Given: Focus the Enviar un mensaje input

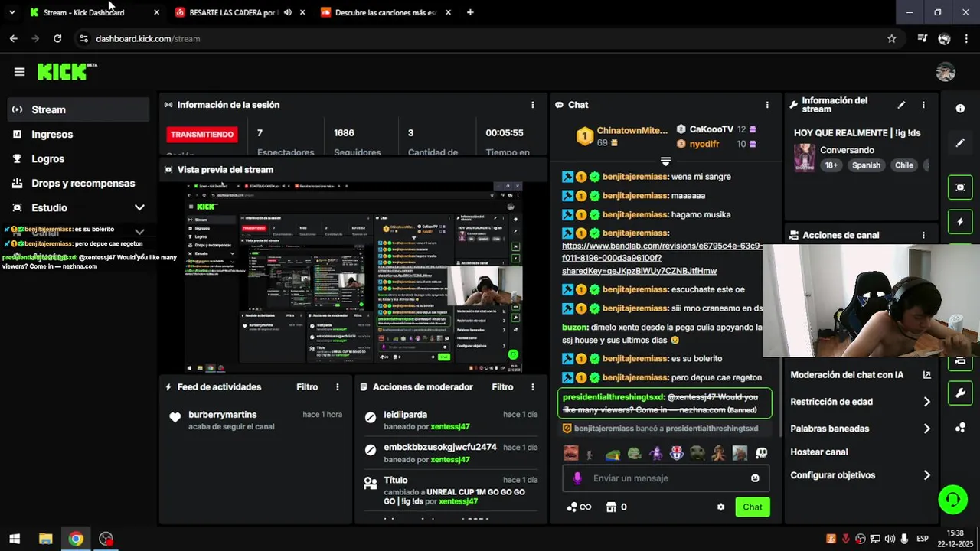Looking at the screenshot, I should [x=666, y=478].
